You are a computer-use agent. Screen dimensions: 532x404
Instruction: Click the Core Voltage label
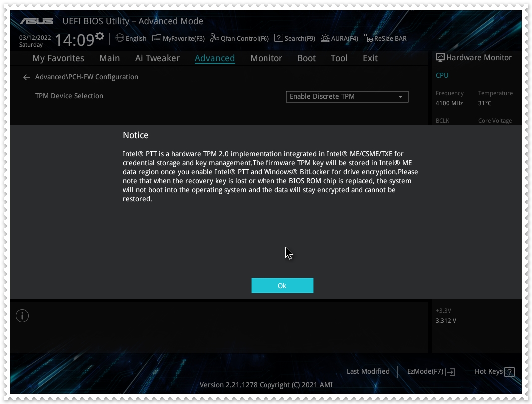[x=495, y=121]
